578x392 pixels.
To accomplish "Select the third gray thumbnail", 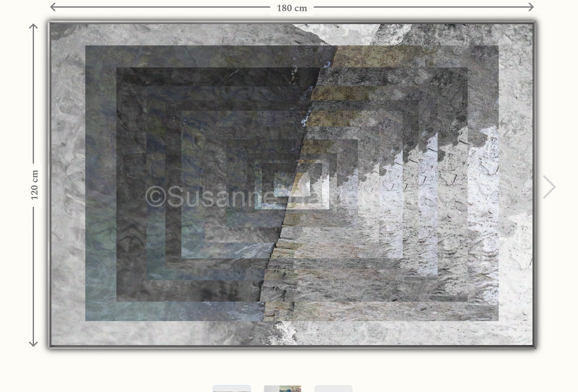I will coord(333,389).
